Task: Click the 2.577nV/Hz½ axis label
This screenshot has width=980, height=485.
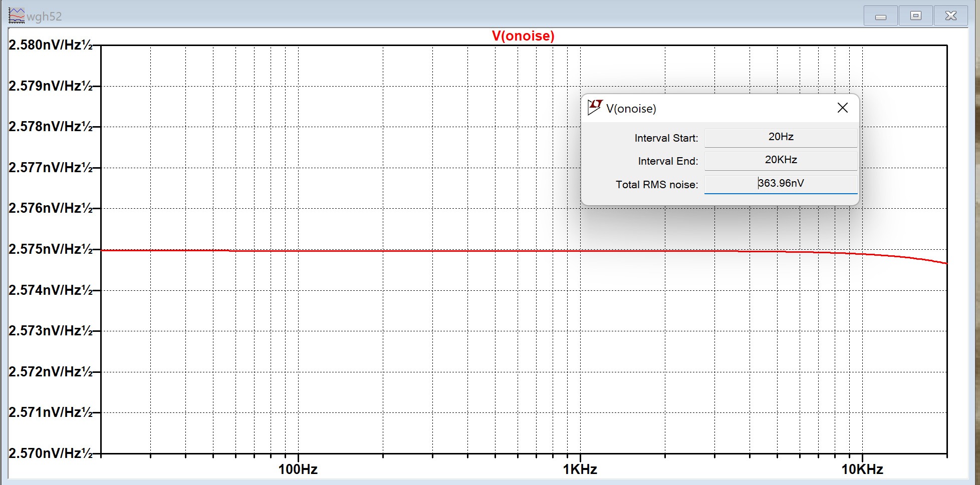Action: point(51,168)
